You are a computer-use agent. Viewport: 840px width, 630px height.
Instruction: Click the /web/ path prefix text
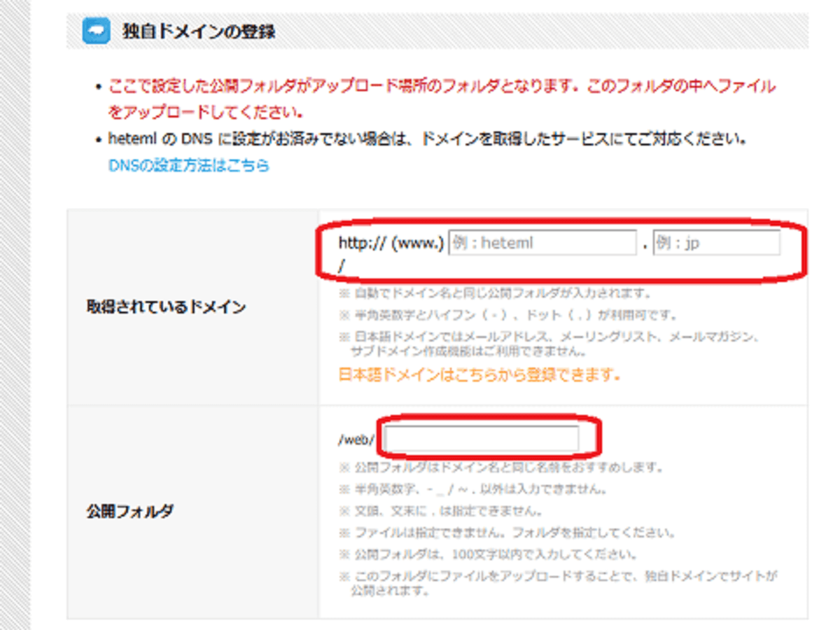356,440
